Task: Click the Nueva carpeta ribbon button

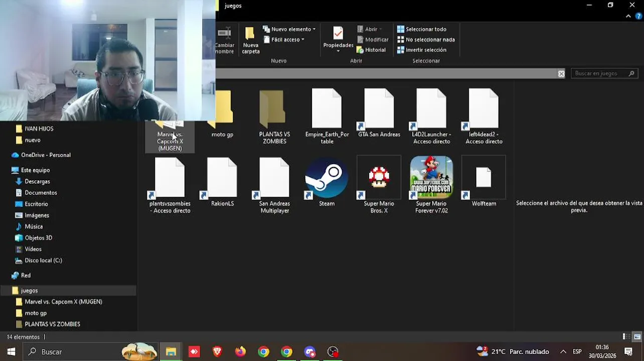Action: pyautogui.click(x=250, y=40)
